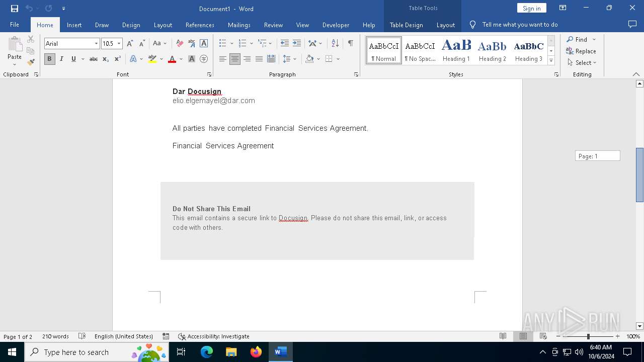644x362 pixels.
Task: Open File Explorer from taskbar
Action: pos(231,352)
